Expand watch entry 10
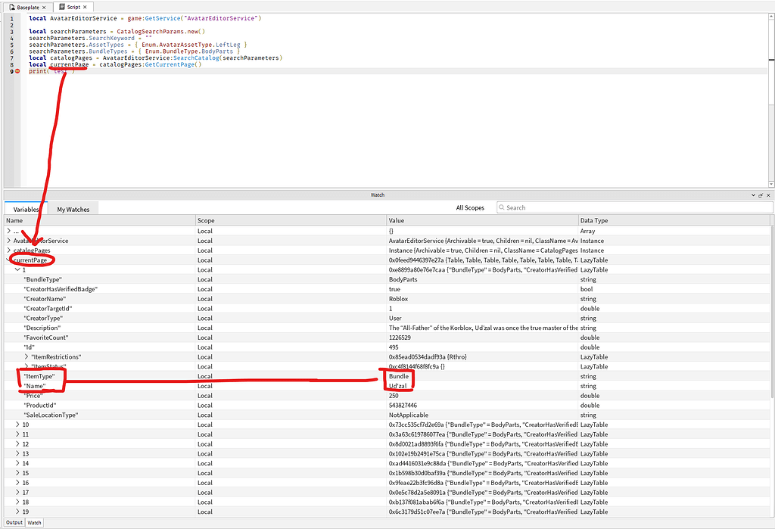Image resolution: width=775 pixels, height=532 pixels. pos(18,425)
